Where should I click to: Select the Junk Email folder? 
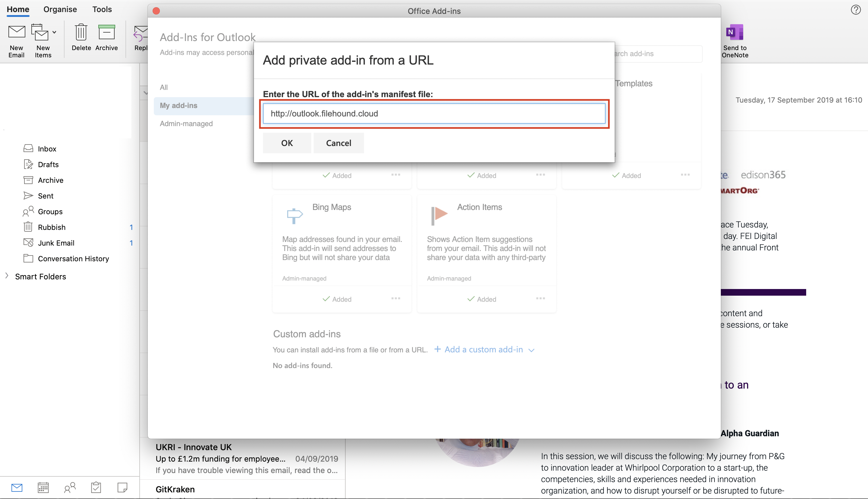(56, 243)
